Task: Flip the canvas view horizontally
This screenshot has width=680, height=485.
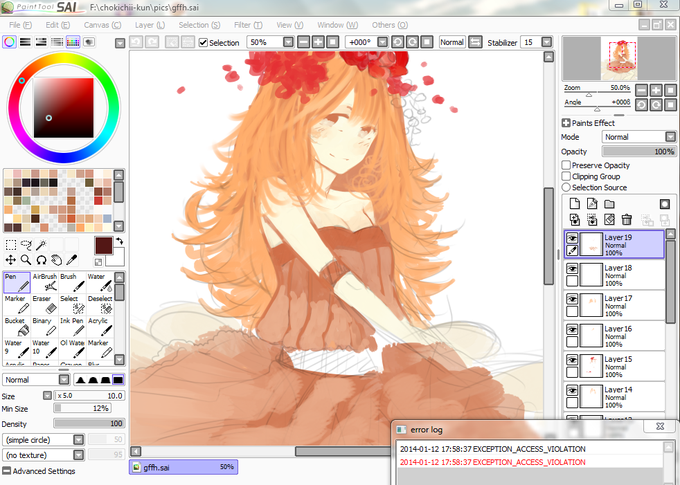Action: [x=475, y=42]
